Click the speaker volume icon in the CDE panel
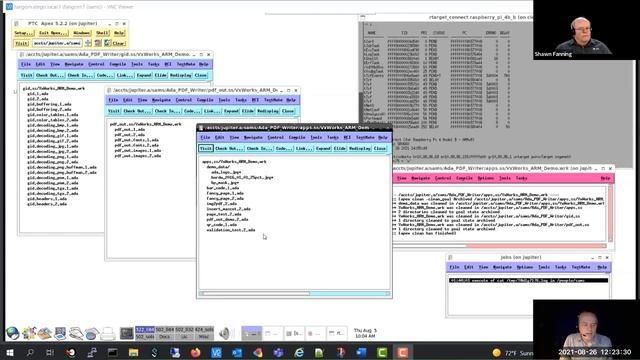Screen dimensions: 640x360 tap(224, 333)
